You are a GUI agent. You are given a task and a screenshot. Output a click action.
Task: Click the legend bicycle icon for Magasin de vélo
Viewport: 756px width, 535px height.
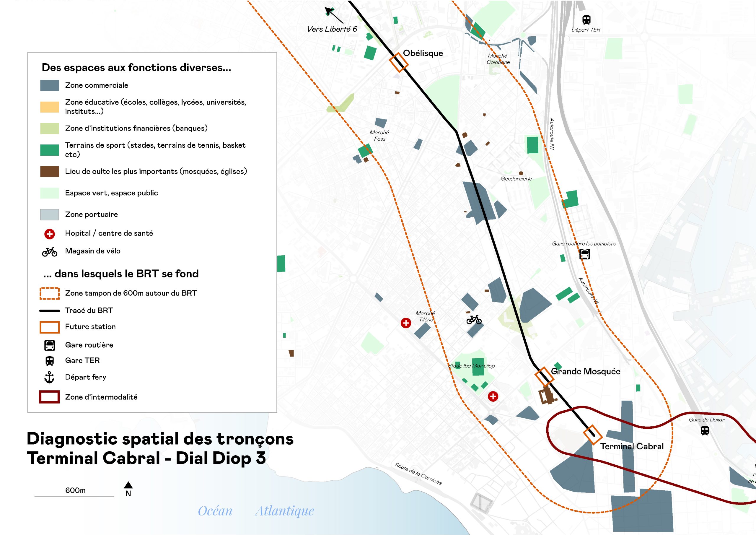point(49,252)
